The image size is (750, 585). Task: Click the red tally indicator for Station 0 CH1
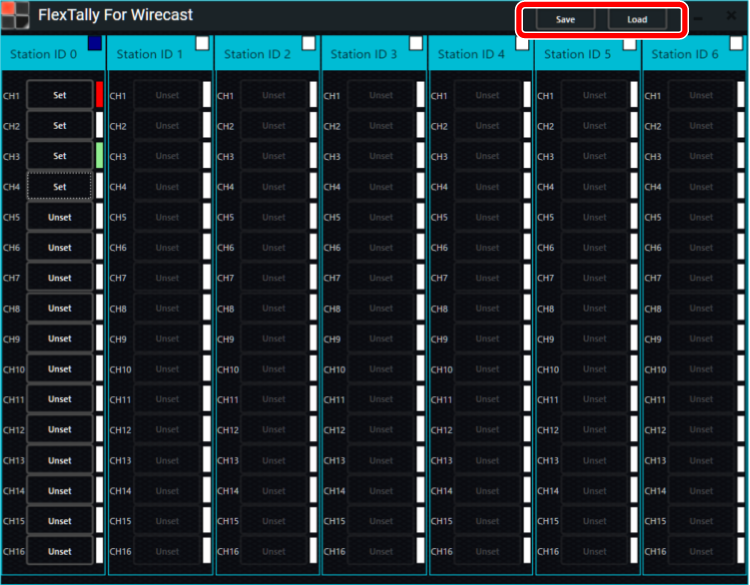99,95
